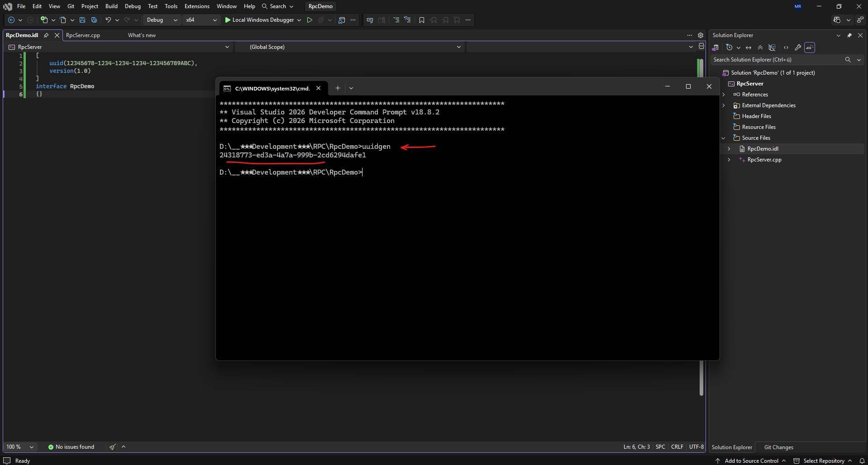The height and width of the screenshot is (465, 868).
Task: Switch between solutions and folder views icon
Action: click(x=715, y=47)
